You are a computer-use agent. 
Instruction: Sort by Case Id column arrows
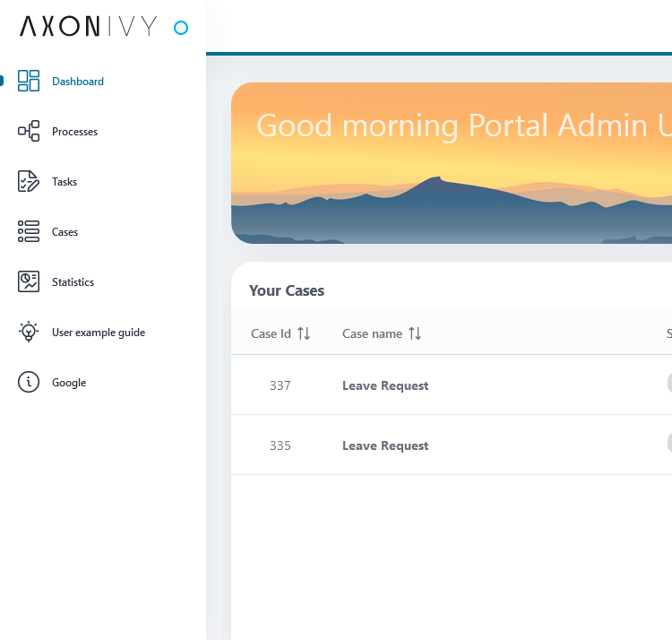point(304,333)
